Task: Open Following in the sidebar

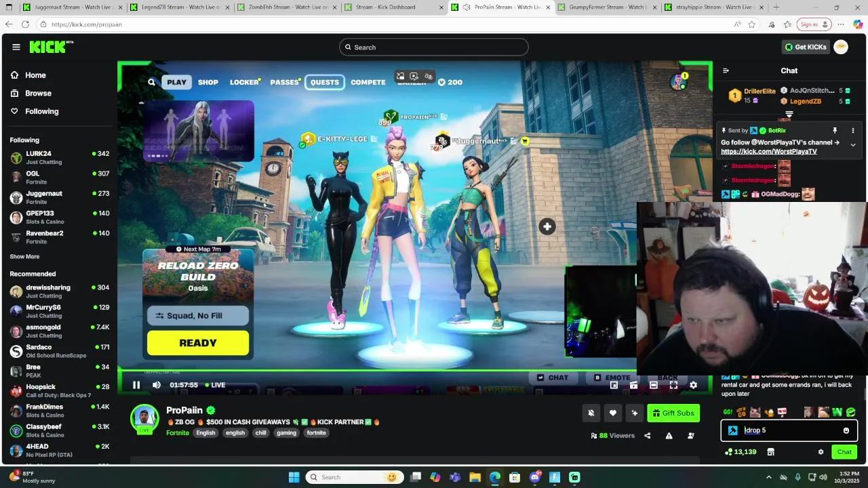Action: pos(41,111)
